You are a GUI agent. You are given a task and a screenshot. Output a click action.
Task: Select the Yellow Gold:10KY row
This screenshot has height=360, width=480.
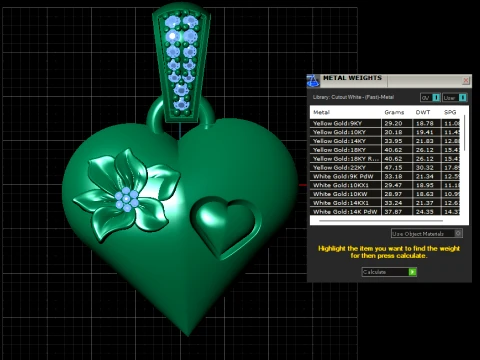pos(385,132)
